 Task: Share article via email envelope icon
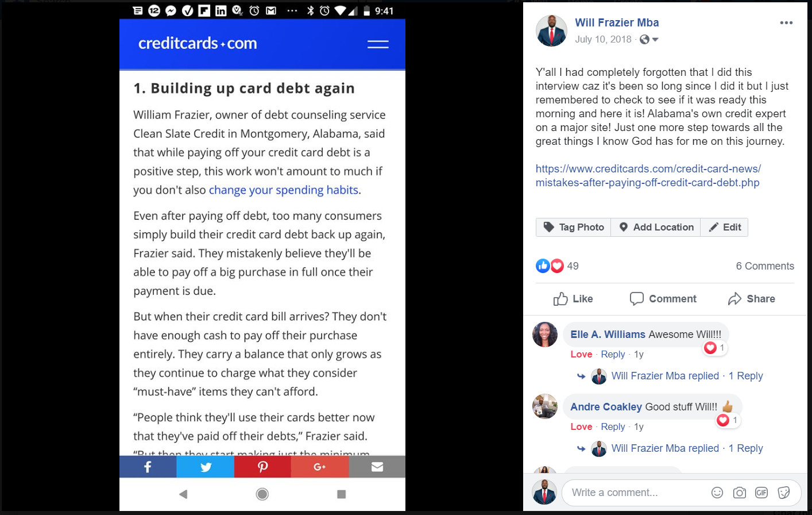[377, 467]
